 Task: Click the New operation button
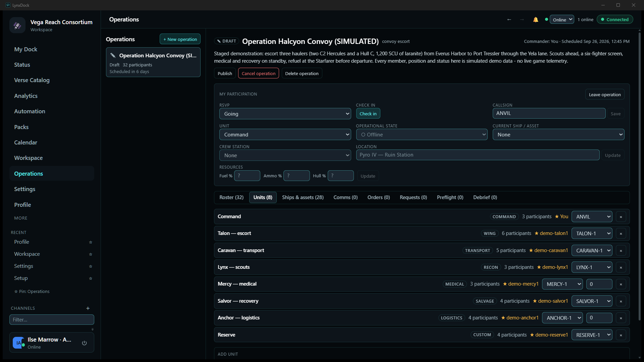click(x=180, y=39)
